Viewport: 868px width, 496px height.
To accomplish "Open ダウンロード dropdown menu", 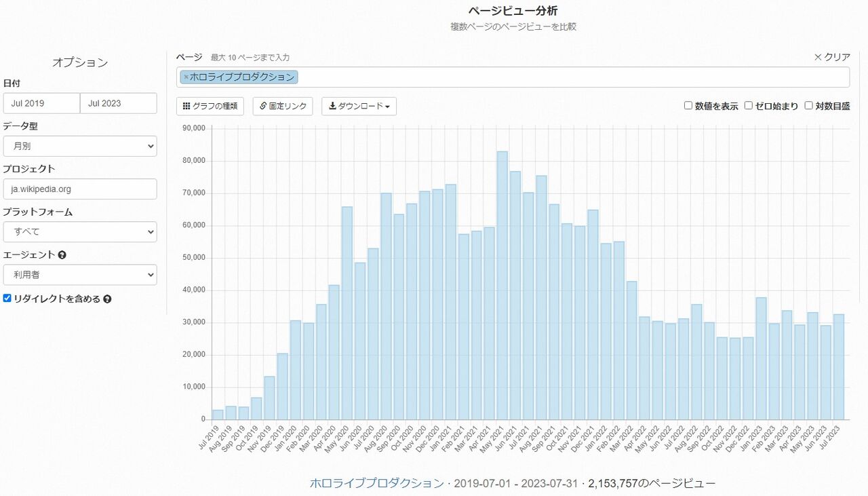I will [359, 107].
